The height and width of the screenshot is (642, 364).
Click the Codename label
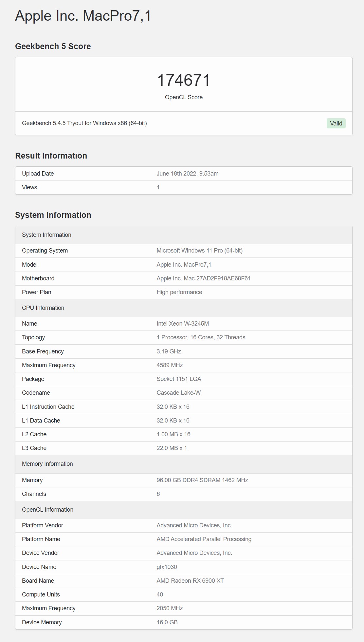click(36, 393)
